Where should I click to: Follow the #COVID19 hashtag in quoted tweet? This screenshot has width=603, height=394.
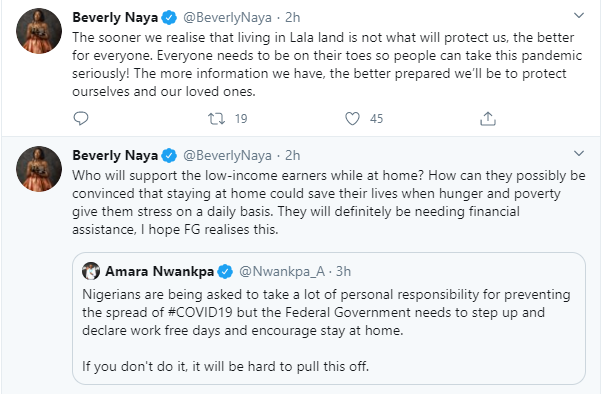point(200,312)
